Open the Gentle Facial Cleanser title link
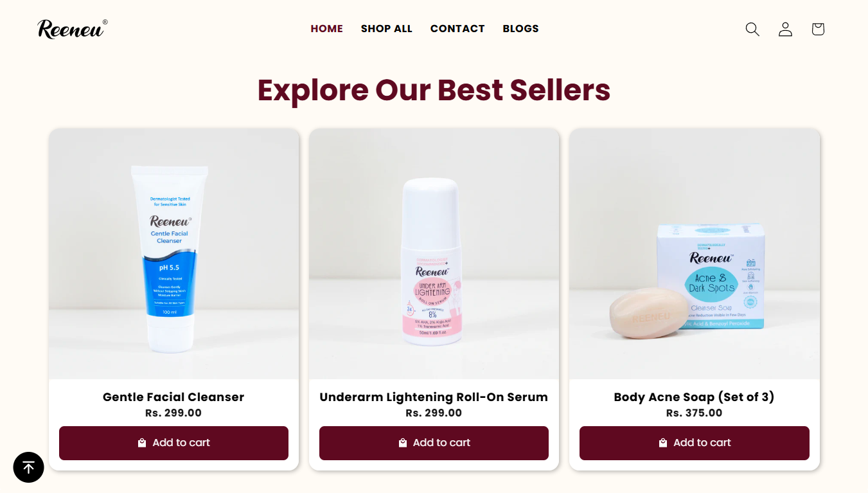The width and height of the screenshot is (868, 493). pyautogui.click(x=173, y=397)
